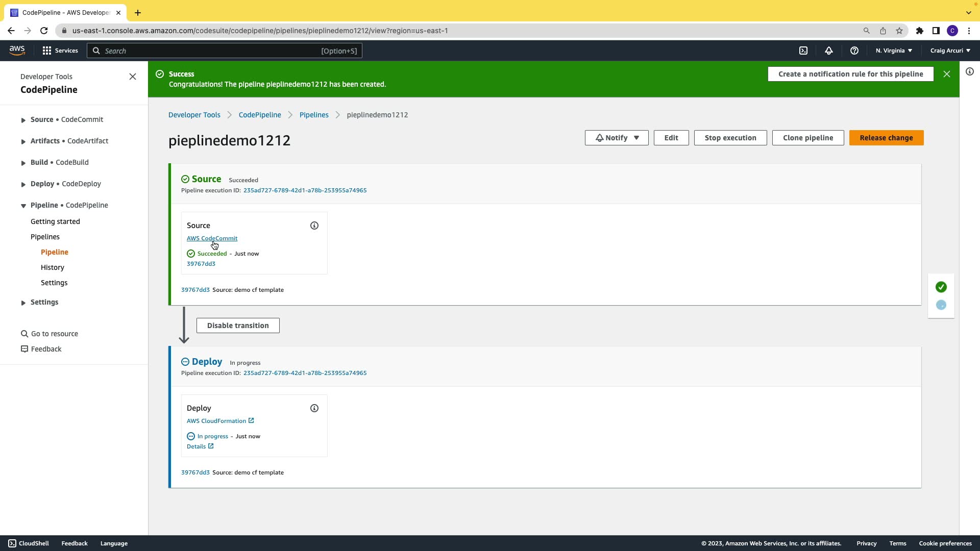This screenshot has width=980, height=551.
Task: Expand Build CodeBuild sidebar section
Action: 23,163
